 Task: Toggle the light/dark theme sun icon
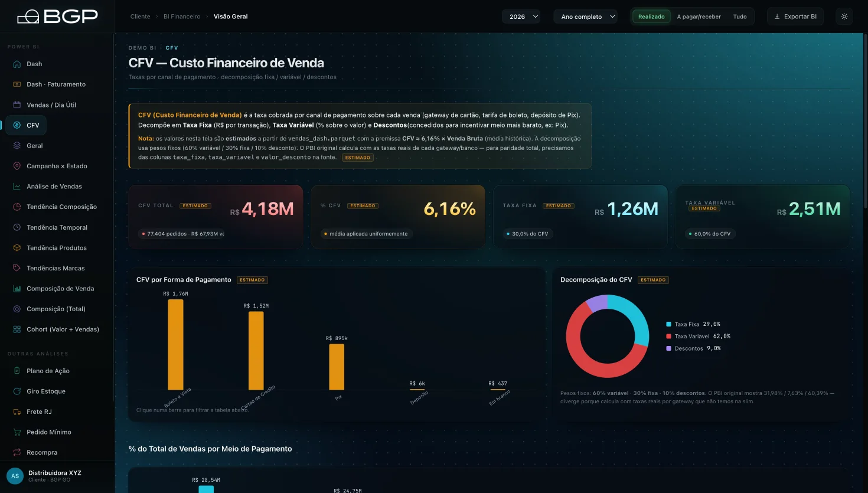click(x=844, y=17)
